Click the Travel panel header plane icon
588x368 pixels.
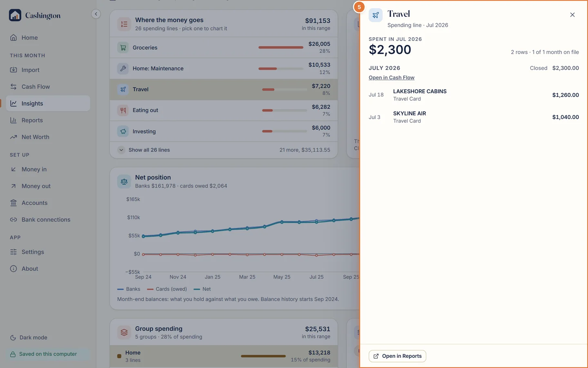pos(376,15)
